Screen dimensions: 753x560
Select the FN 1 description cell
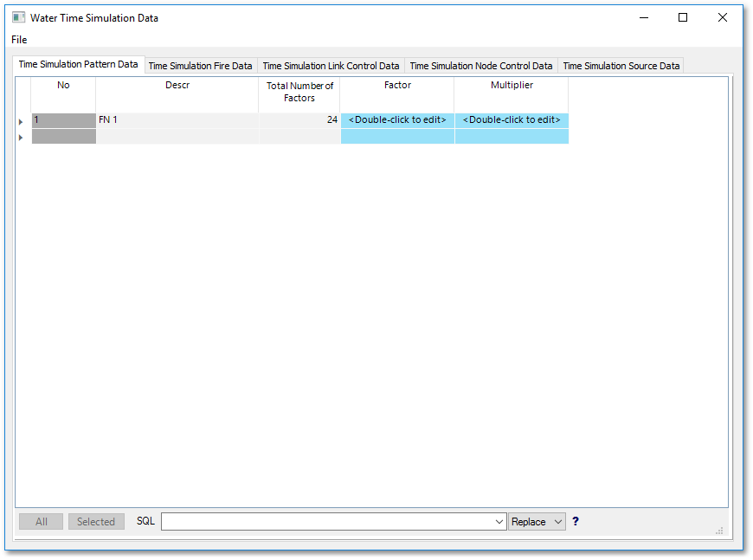pyautogui.click(x=177, y=120)
